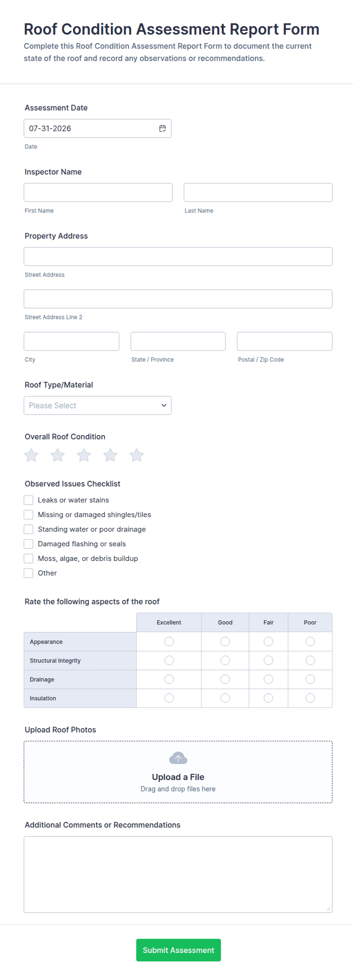Check Leaks or water stains
353x980 pixels.
pyautogui.click(x=28, y=500)
